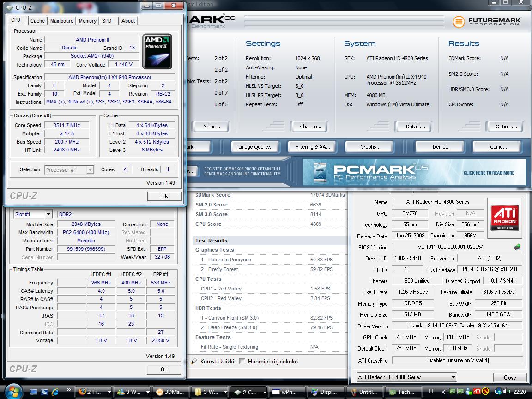Screen dimensions: 532x399
Task: Click ATI tray icon
Action: pyautogui.click(x=477, y=392)
